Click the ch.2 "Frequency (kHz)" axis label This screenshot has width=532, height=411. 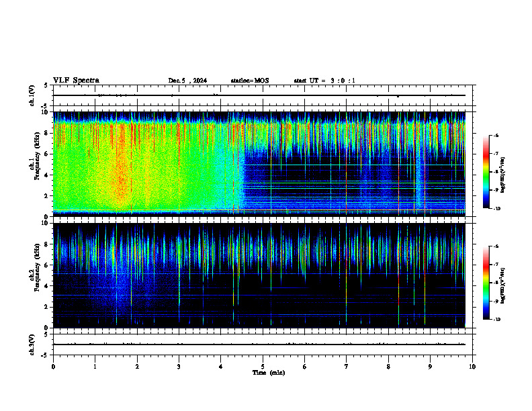(x=37, y=267)
